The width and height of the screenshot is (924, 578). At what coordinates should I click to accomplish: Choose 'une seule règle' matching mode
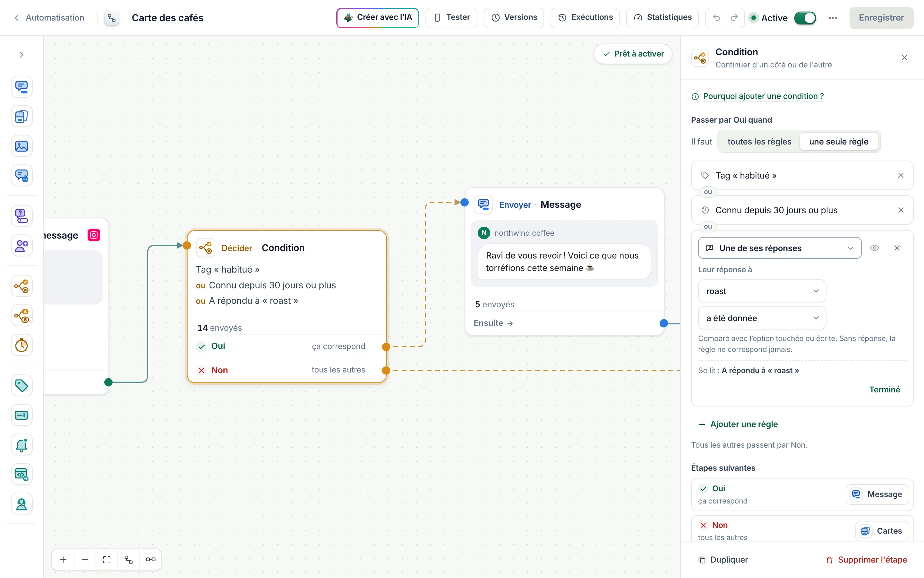tap(838, 141)
